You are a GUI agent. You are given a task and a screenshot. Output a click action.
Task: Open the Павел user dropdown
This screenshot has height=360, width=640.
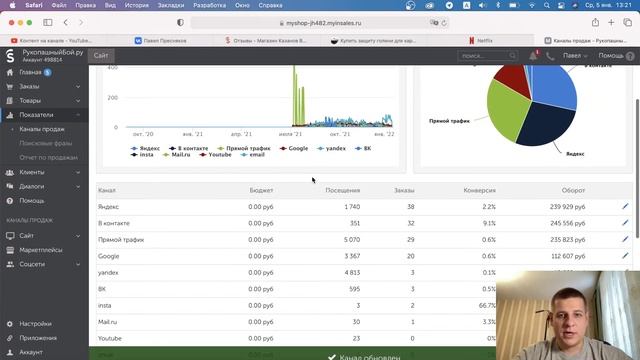coord(575,56)
